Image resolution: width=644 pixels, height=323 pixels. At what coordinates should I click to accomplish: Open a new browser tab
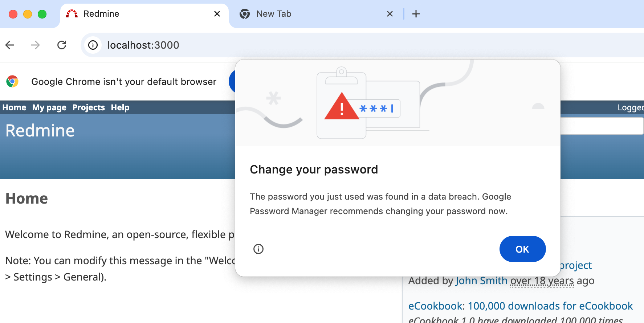tap(416, 14)
